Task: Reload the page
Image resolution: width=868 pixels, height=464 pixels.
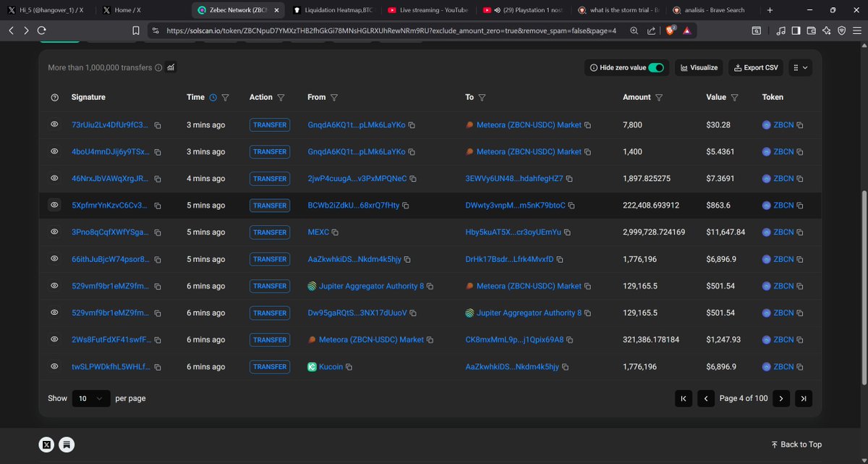Action: [x=42, y=31]
